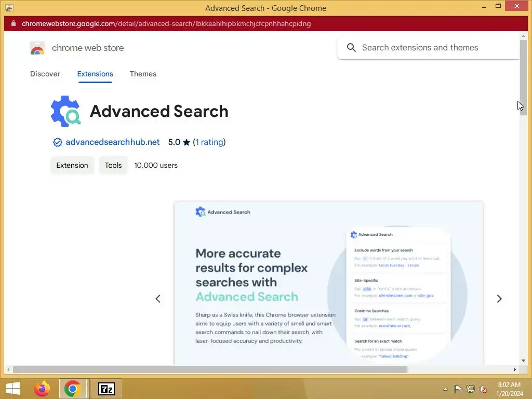This screenshot has height=399, width=532.
Task: Click the chrome web store title text
Action: coord(88,48)
